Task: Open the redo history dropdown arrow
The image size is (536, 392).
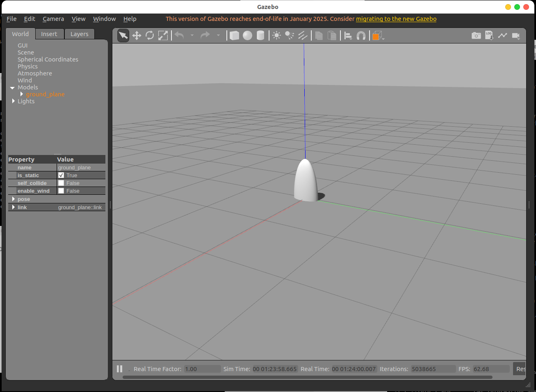Action: (x=218, y=36)
